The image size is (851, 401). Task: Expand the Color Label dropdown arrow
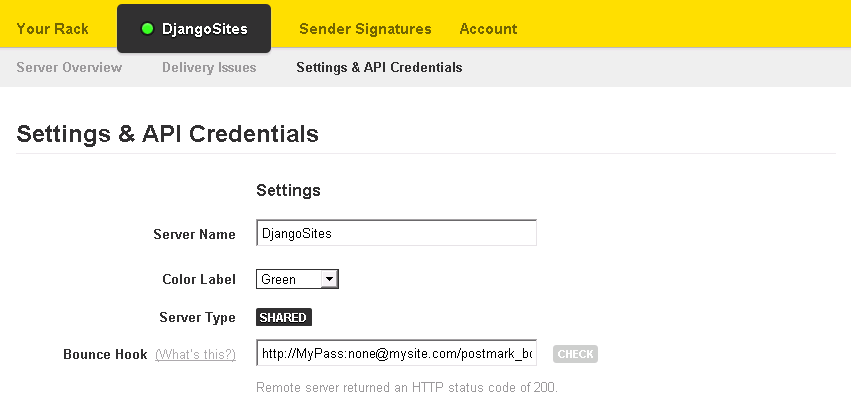click(x=329, y=279)
